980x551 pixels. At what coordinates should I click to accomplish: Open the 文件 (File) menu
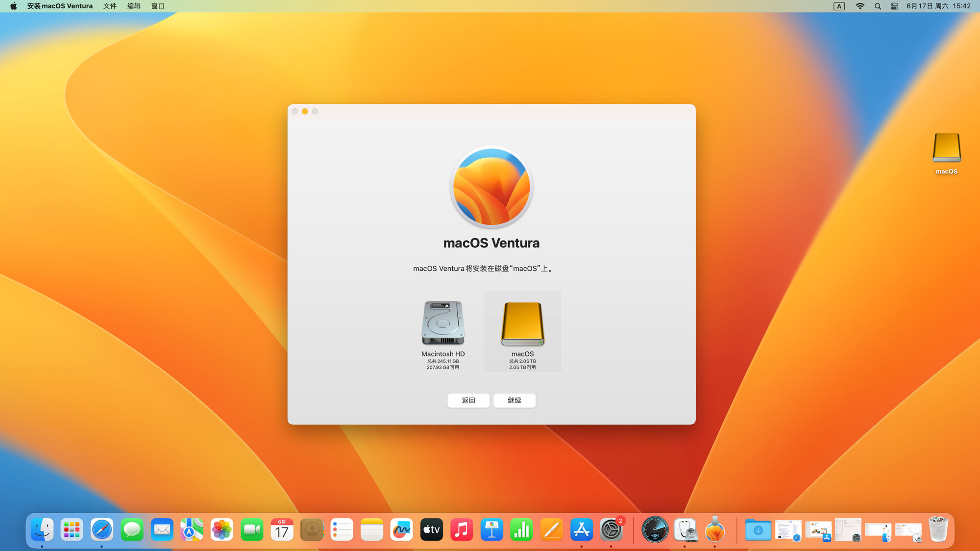[110, 6]
